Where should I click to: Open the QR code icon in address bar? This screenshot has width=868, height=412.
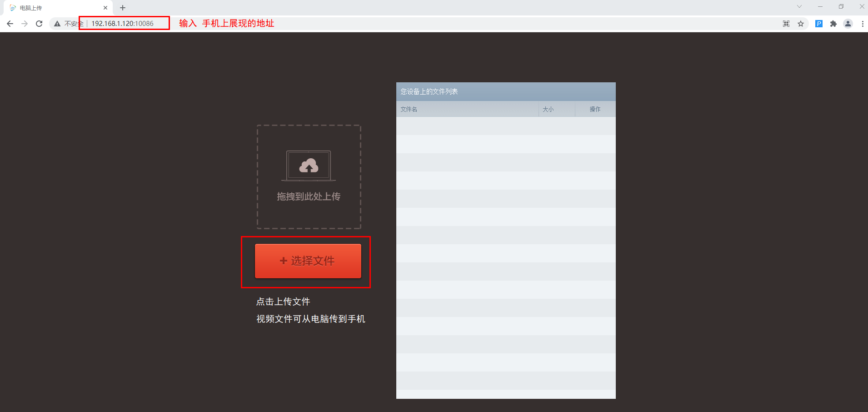pyautogui.click(x=786, y=24)
